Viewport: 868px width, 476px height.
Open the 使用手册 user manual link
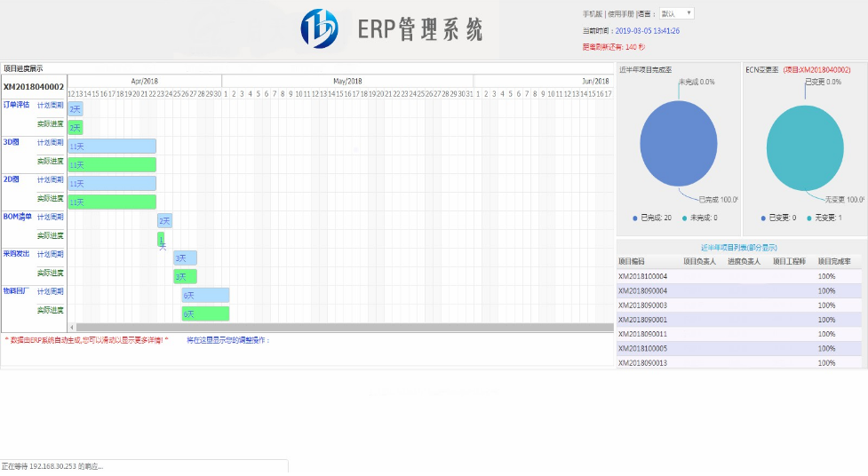[620, 14]
